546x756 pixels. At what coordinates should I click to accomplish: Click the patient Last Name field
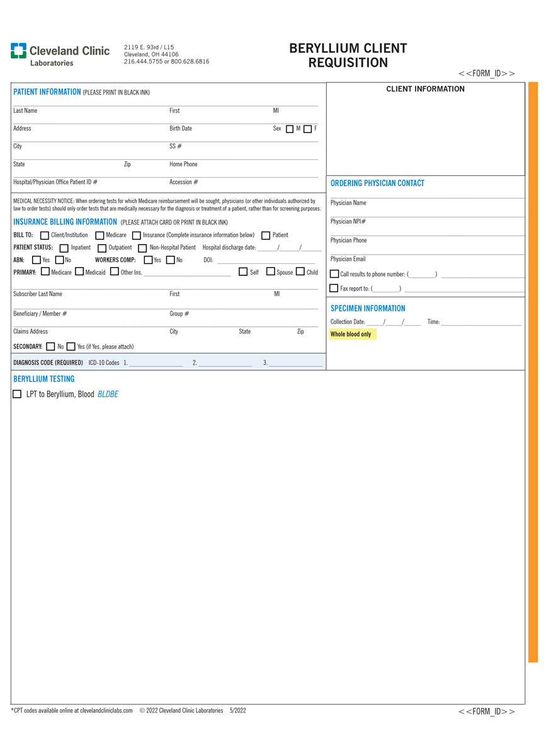88,103
